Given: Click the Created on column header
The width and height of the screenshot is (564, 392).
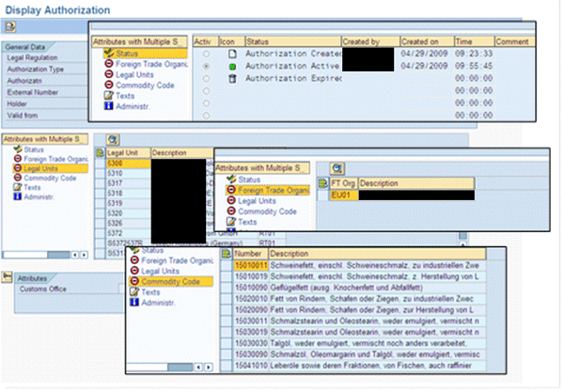Looking at the screenshot, I should [419, 42].
